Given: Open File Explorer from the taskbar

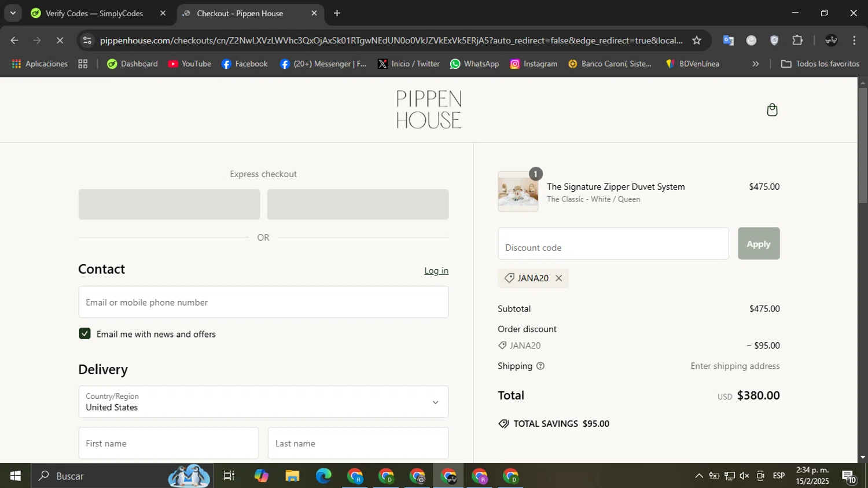Looking at the screenshot, I should coord(292,476).
